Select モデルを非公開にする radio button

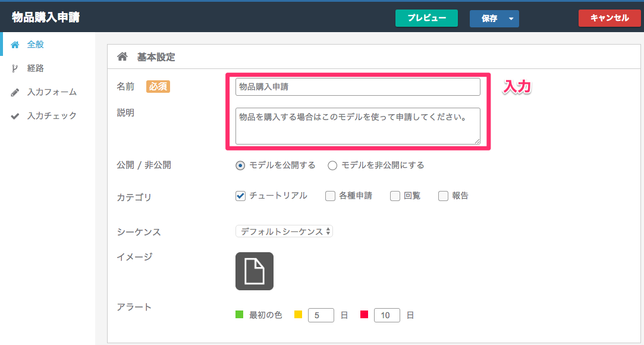[x=332, y=165]
